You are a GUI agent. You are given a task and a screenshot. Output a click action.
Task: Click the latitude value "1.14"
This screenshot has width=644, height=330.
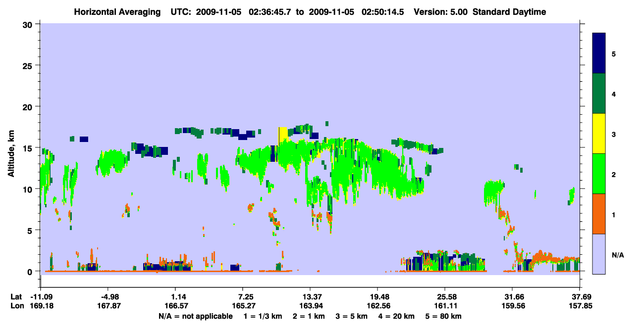coord(179,297)
